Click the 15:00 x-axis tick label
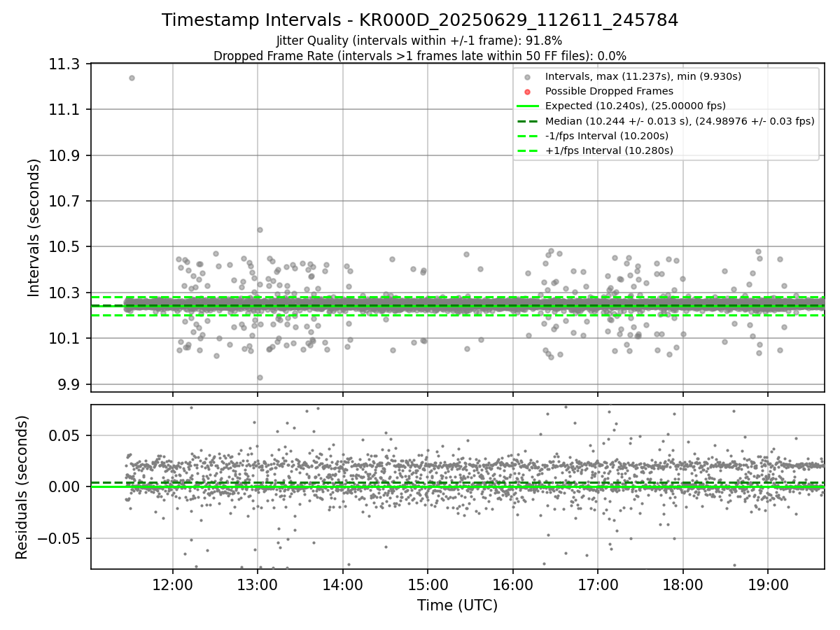Screen dimensions: 840x630 tap(428, 584)
